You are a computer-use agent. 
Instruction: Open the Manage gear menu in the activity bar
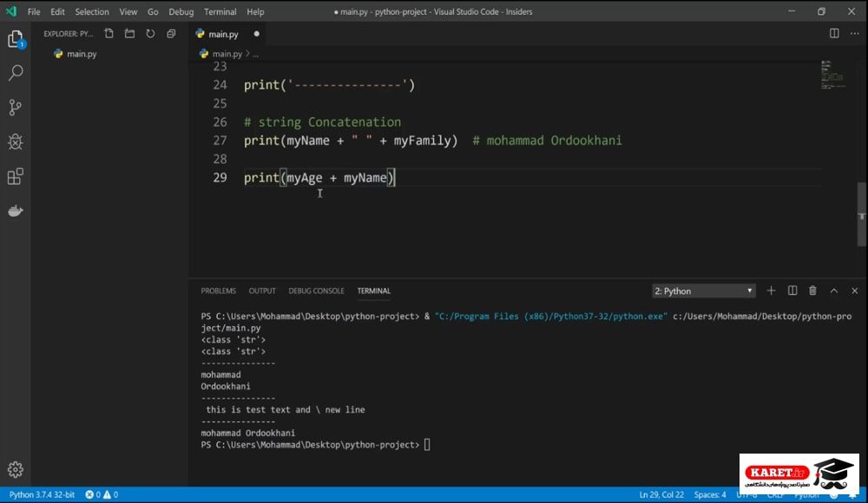coord(16,469)
